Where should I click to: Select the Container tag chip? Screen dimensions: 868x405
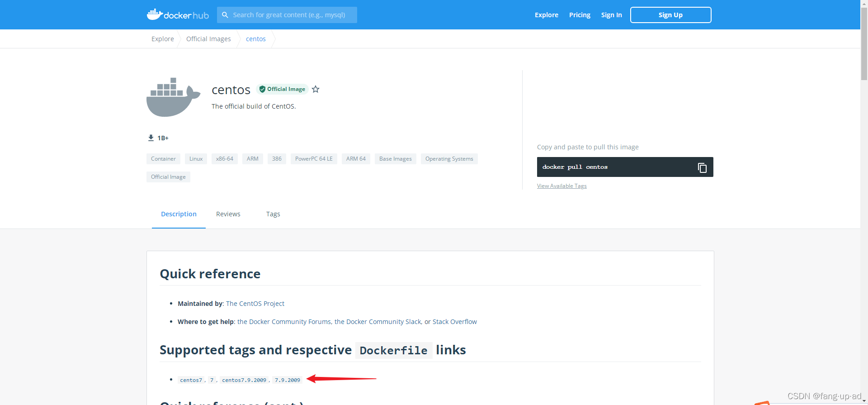(x=163, y=159)
